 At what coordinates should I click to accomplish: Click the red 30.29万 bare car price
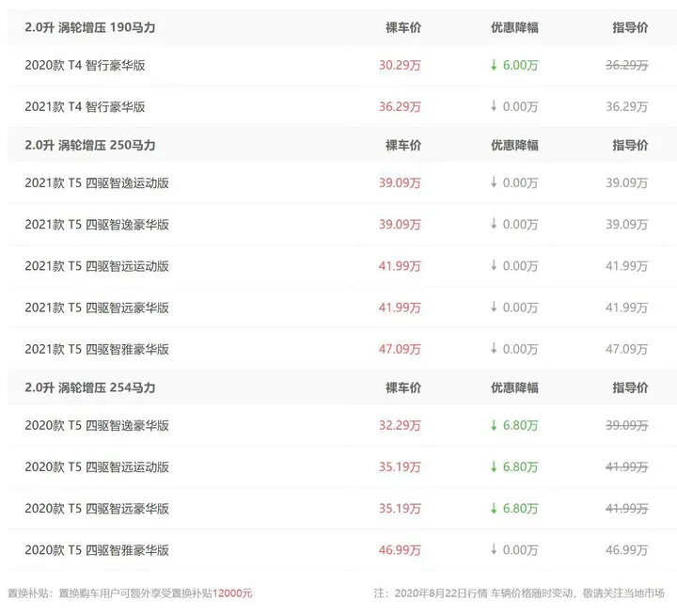400,65
